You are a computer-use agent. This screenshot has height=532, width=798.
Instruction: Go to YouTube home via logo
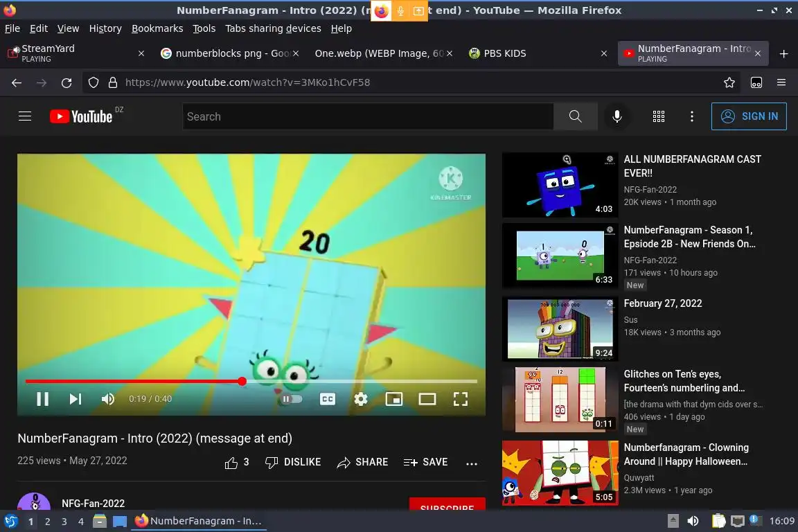[x=81, y=116]
